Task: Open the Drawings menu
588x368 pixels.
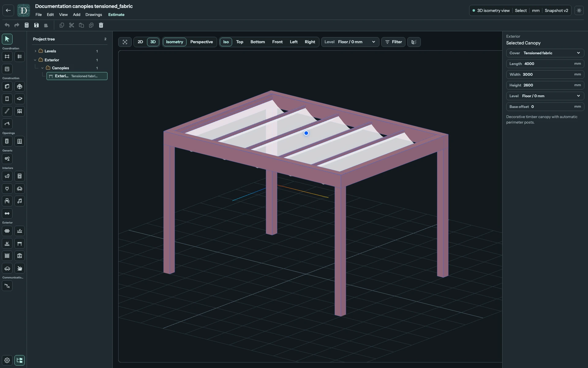Action: (94, 15)
